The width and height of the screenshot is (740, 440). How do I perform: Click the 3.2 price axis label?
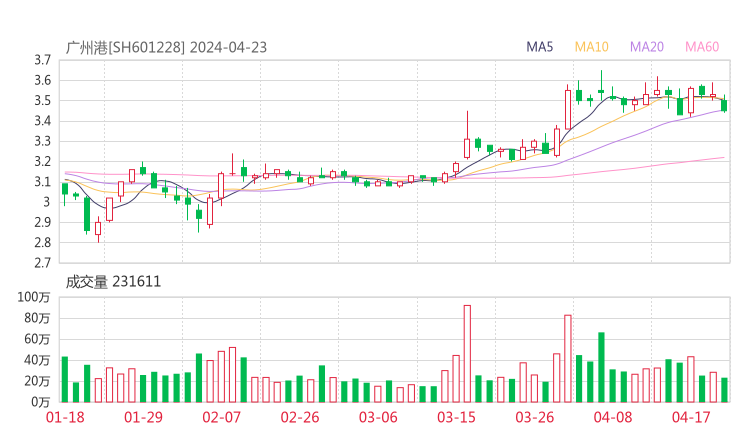[x=42, y=161]
